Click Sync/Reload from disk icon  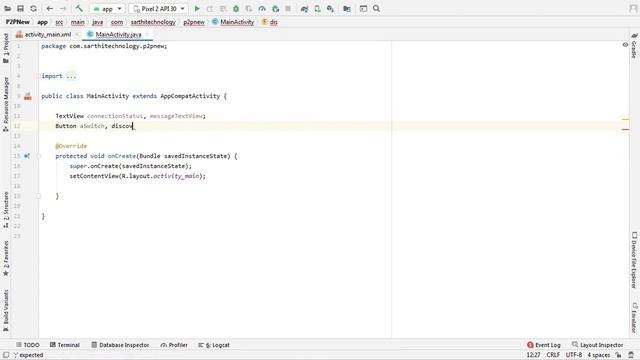coord(33,9)
